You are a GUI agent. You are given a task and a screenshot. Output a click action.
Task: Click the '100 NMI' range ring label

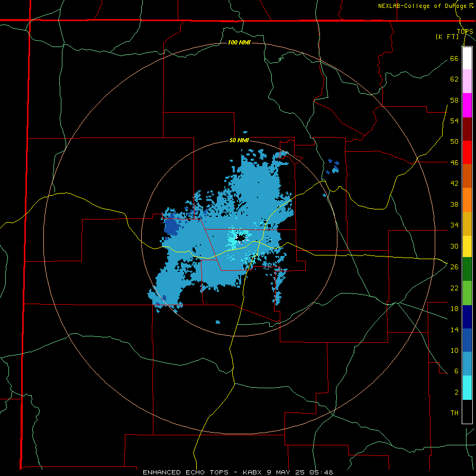pyautogui.click(x=239, y=42)
